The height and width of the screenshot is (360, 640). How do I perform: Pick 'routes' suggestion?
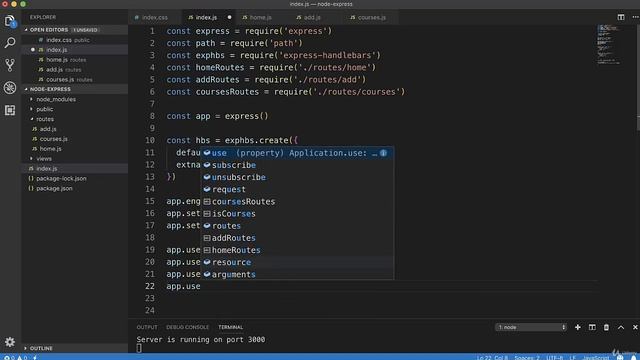297,226
